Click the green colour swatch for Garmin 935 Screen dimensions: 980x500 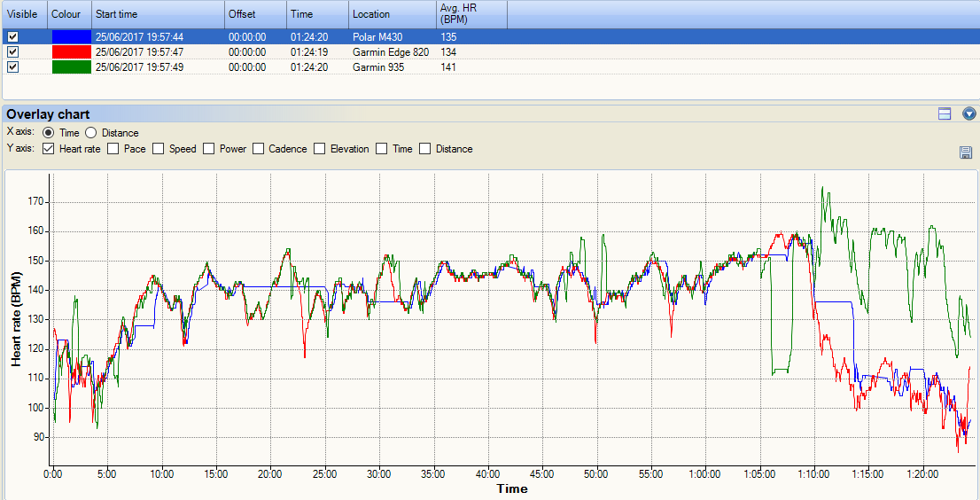coord(71,66)
